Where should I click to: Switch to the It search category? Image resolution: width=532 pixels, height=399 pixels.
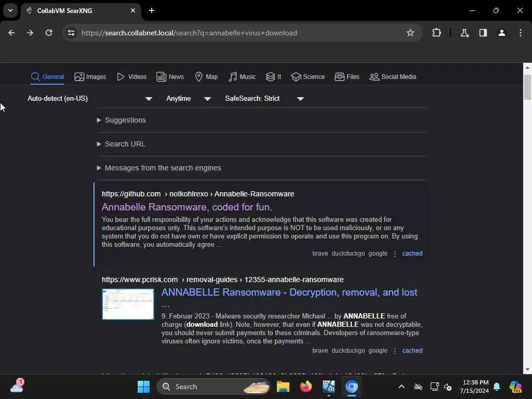[x=273, y=77]
